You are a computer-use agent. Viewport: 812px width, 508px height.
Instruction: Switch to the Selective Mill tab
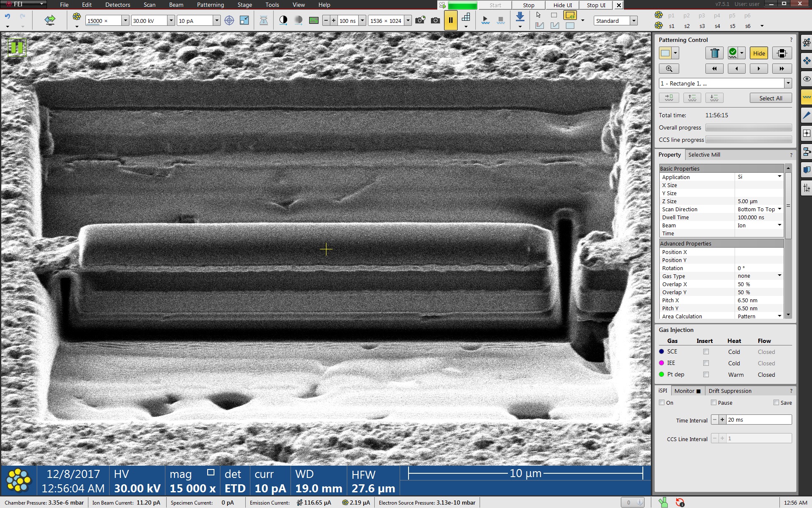coord(704,155)
